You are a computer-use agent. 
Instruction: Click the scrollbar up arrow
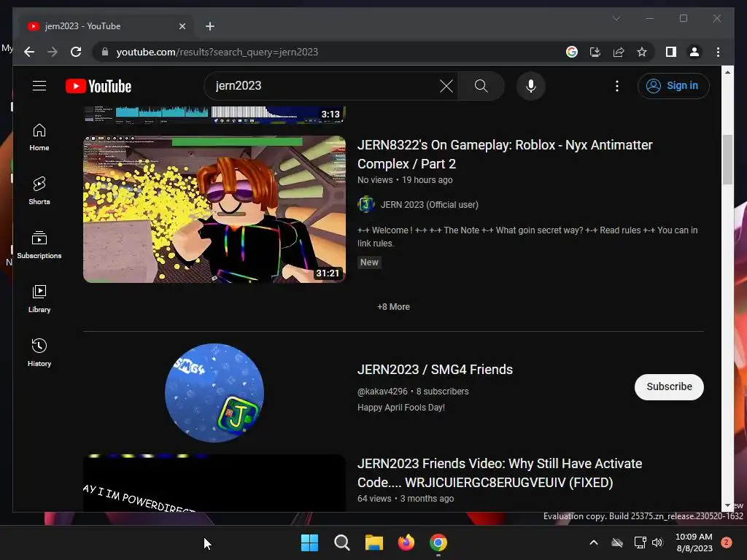pyautogui.click(x=727, y=72)
